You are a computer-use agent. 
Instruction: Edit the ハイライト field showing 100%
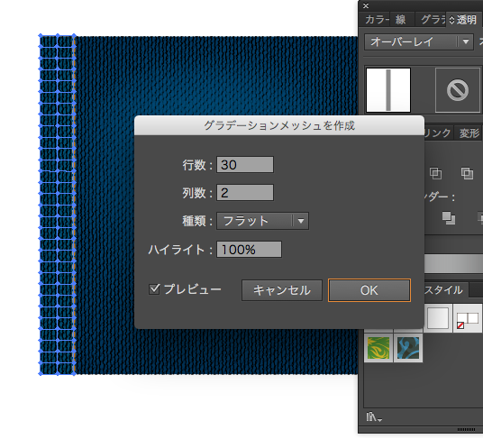point(249,250)
